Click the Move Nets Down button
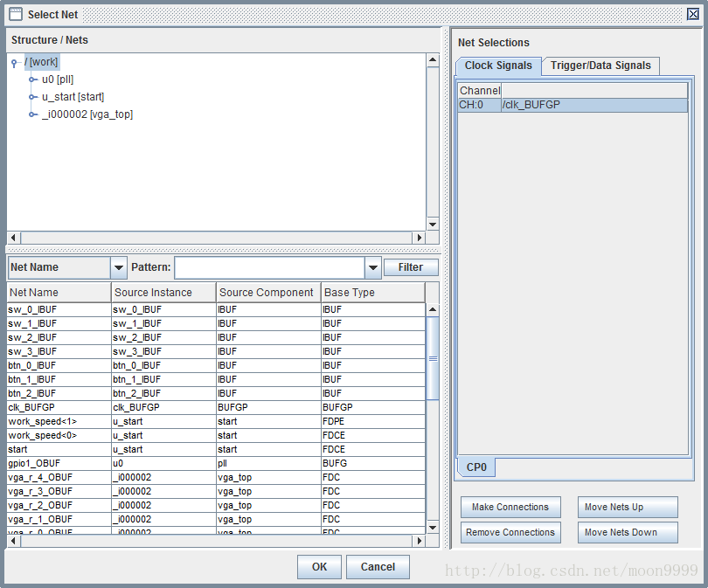708x588 pixels. (628, 532)
